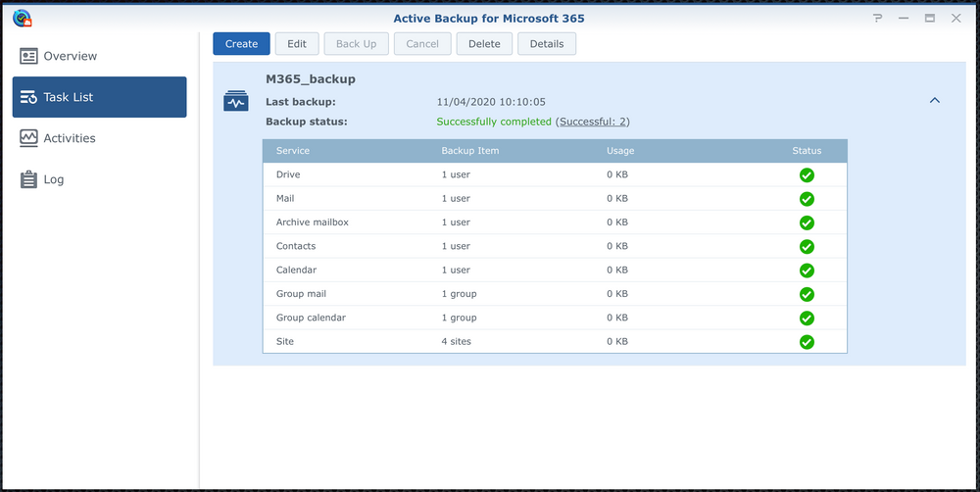Click the Group mail status check

tap(807, 294)
